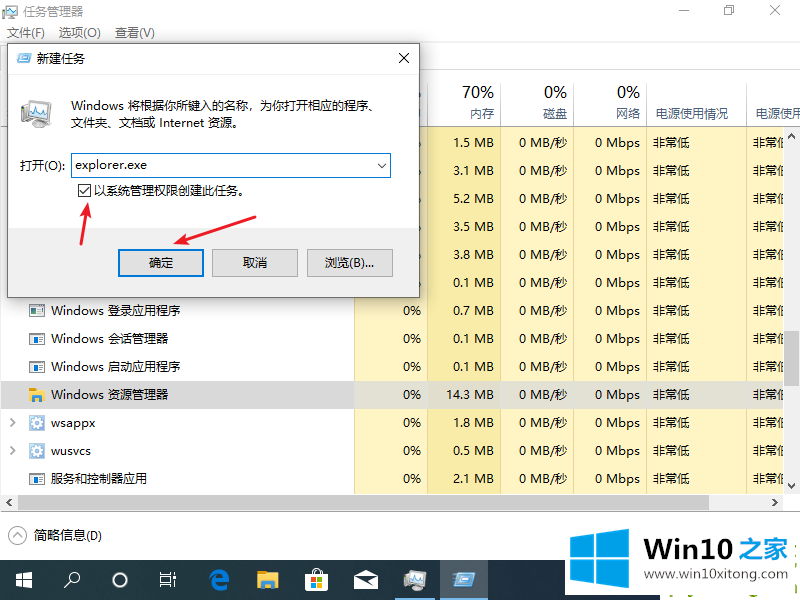
Task: Open Cortana circle on taskbar
Action: click(120, 580)
